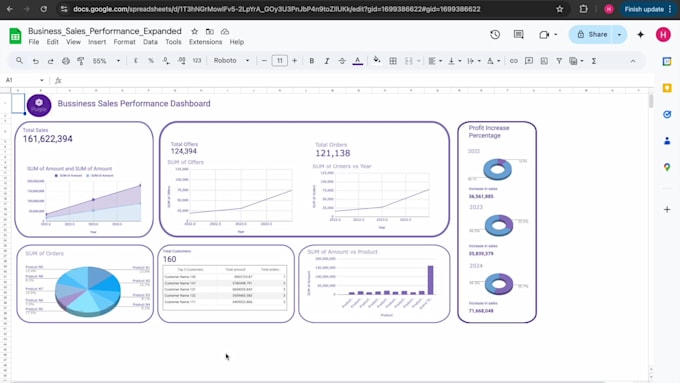Viewport: 680px width, 383px height.
Task: Open the text color picker
Action: click(x=357, y=61)
